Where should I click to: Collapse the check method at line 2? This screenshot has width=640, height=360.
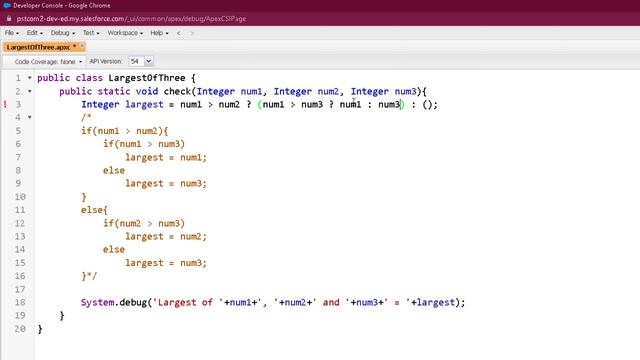(30, 91)
